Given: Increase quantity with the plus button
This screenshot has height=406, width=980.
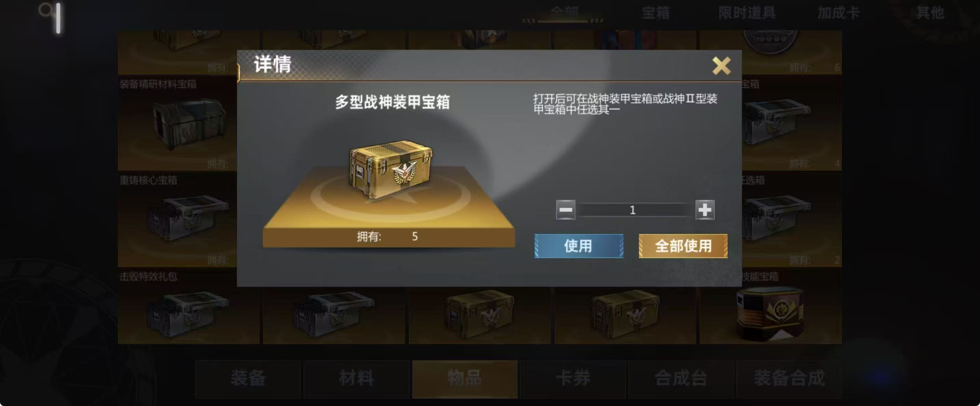Looking at the screenshot, I should tap(705, 209).
